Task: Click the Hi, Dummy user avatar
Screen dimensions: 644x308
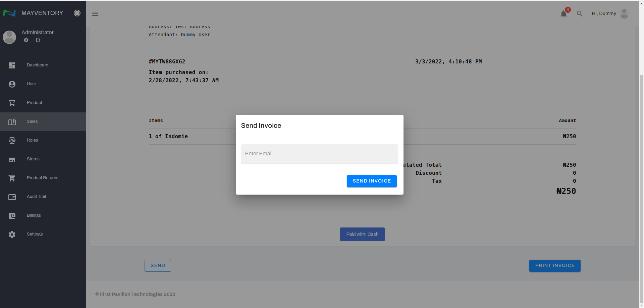Action: click(624, 14)
